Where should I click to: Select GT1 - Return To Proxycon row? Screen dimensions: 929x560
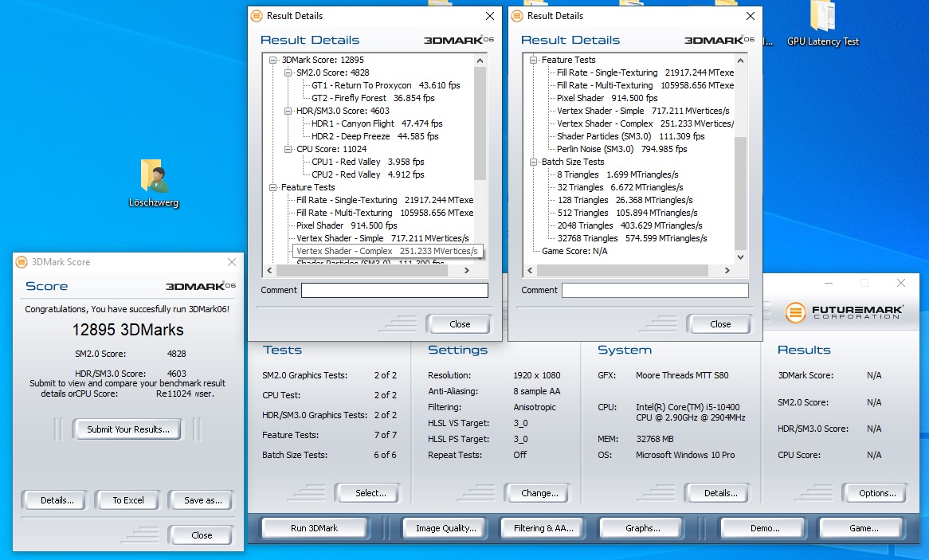(386, 85)
